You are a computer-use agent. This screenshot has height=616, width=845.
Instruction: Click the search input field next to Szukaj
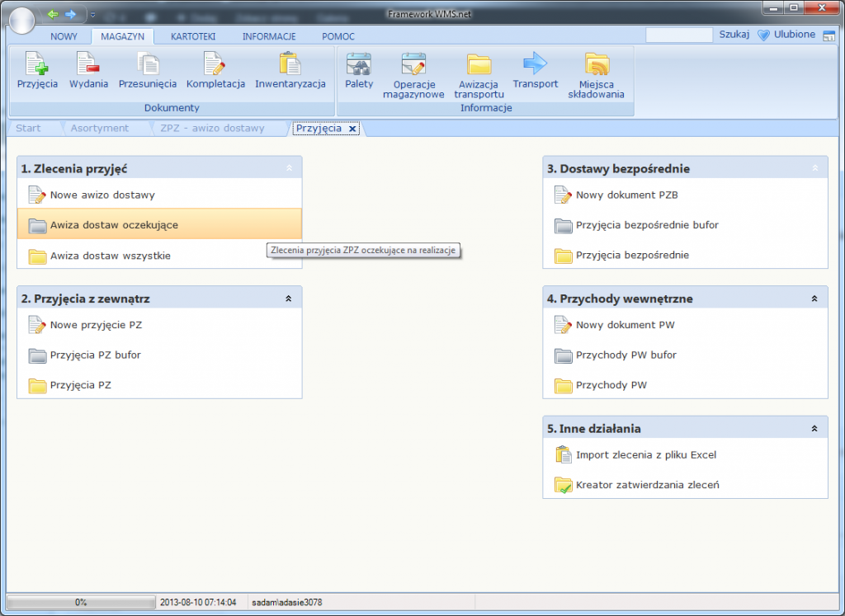tap(678, 35)
